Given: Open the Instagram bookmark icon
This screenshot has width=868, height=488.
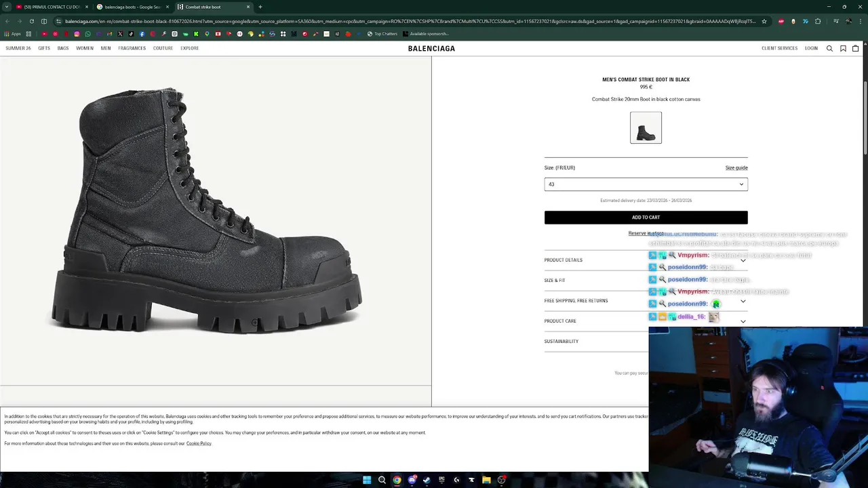Looking at the screenshot, I should pos(77,34).
